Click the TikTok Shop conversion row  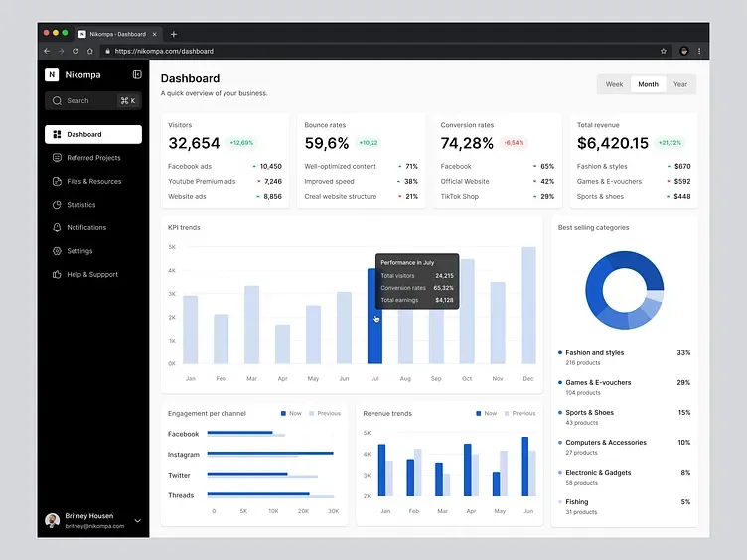click(498, 196)
